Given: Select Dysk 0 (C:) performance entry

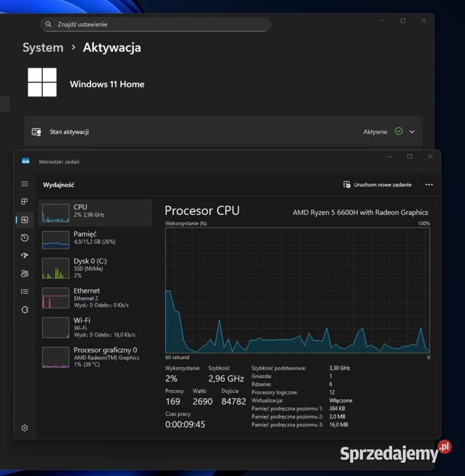Looking at the screenshot, I should click(x=95, y=268).
